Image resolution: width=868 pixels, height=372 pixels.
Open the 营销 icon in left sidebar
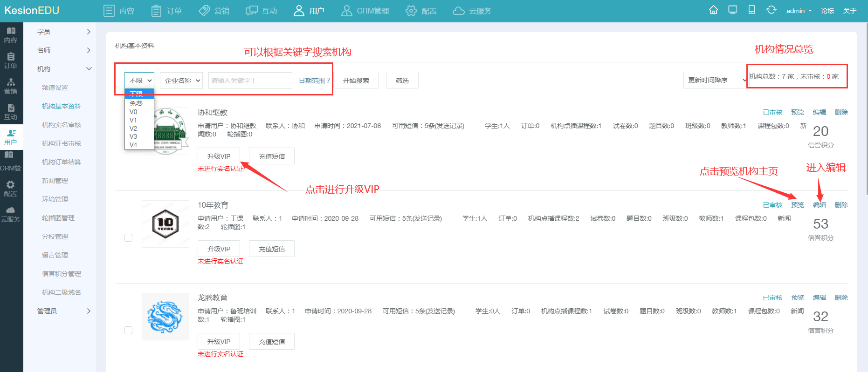point(11,82)
